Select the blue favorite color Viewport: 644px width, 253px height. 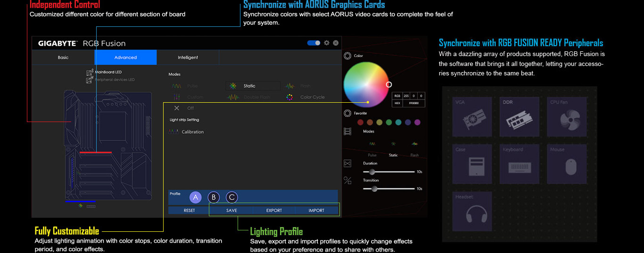(x=408, y=122)
